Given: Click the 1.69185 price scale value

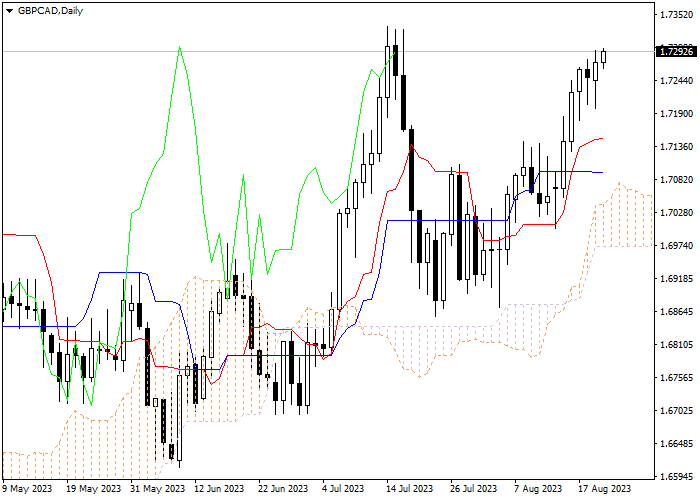Looking at the screenshot, I should [676, 279].
